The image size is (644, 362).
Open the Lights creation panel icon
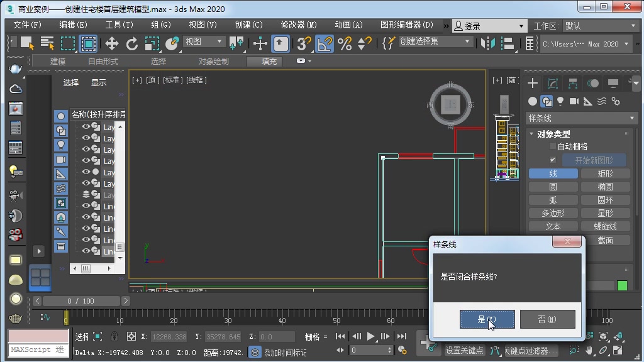(x=560, y=101)
